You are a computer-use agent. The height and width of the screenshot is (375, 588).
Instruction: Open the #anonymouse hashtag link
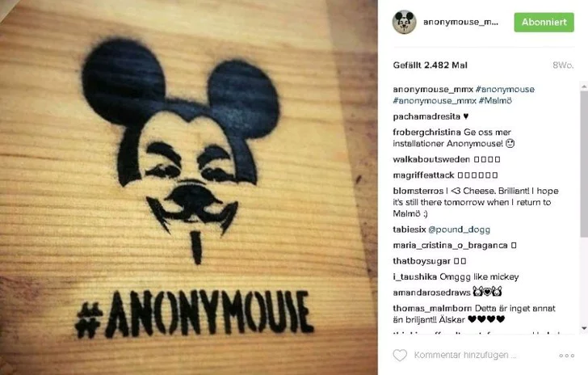(x=505, y=90)
